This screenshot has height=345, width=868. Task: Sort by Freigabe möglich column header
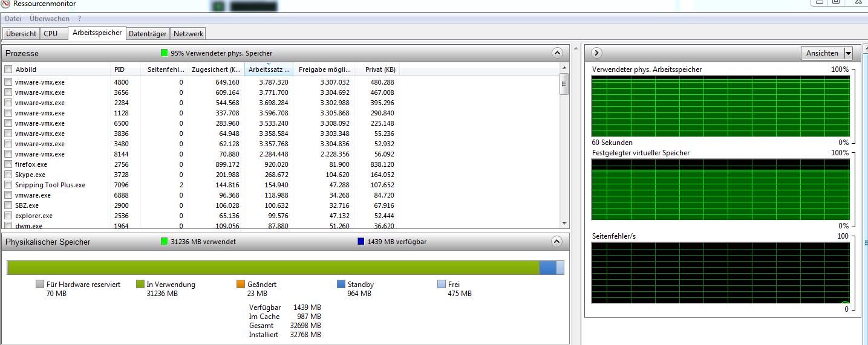tap(324, 69)
